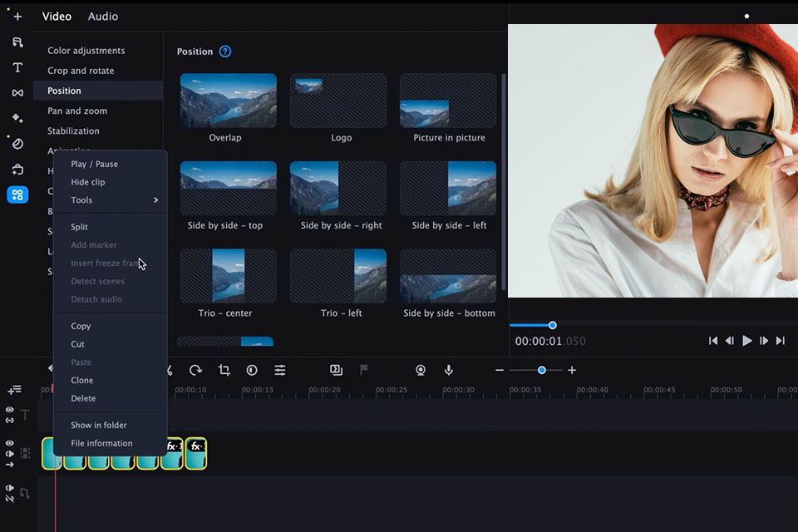The width and height of the screenshot is (798, 532).
Task: Play the preview video
Action: pos(746,341)
